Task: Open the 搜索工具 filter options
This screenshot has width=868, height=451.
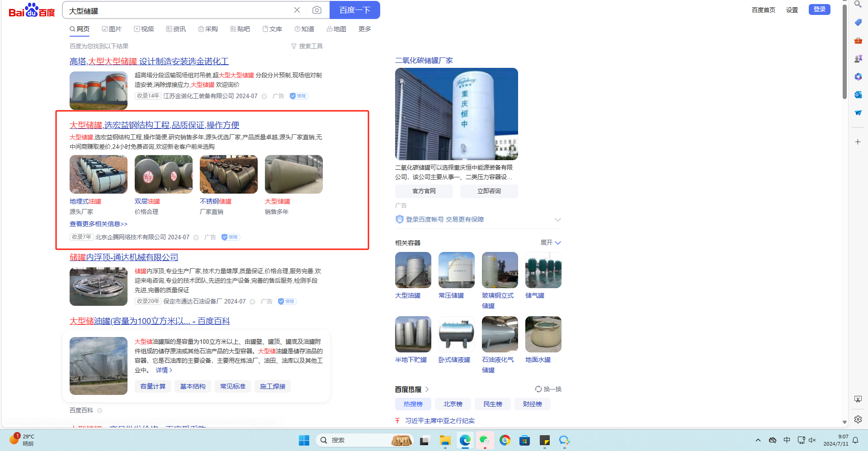Action: [307, 46]
